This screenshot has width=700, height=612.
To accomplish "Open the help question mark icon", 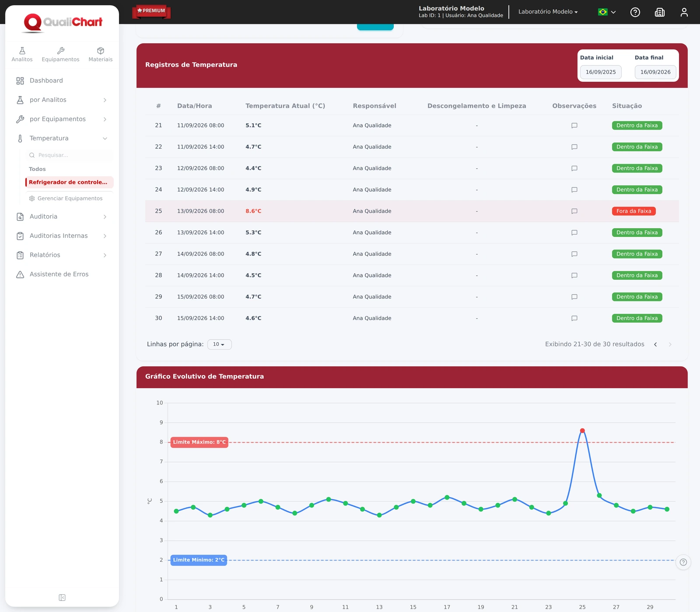I will (635, 12).
